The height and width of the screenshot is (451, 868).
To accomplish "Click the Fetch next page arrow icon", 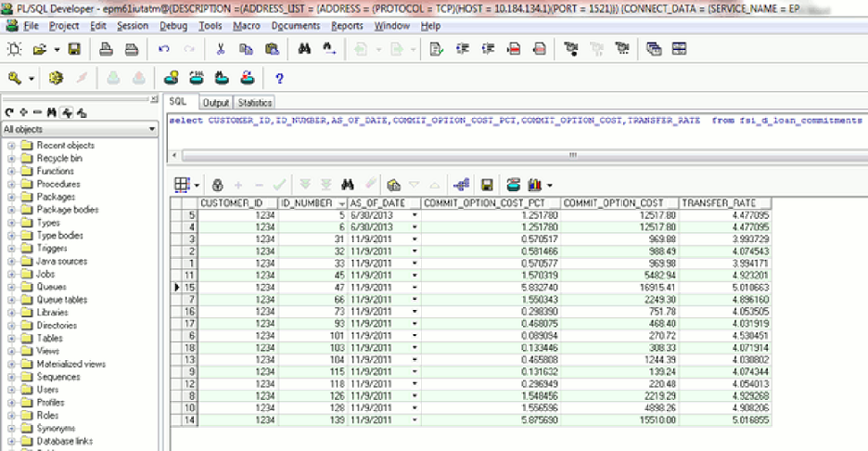I will coord(304,185).
